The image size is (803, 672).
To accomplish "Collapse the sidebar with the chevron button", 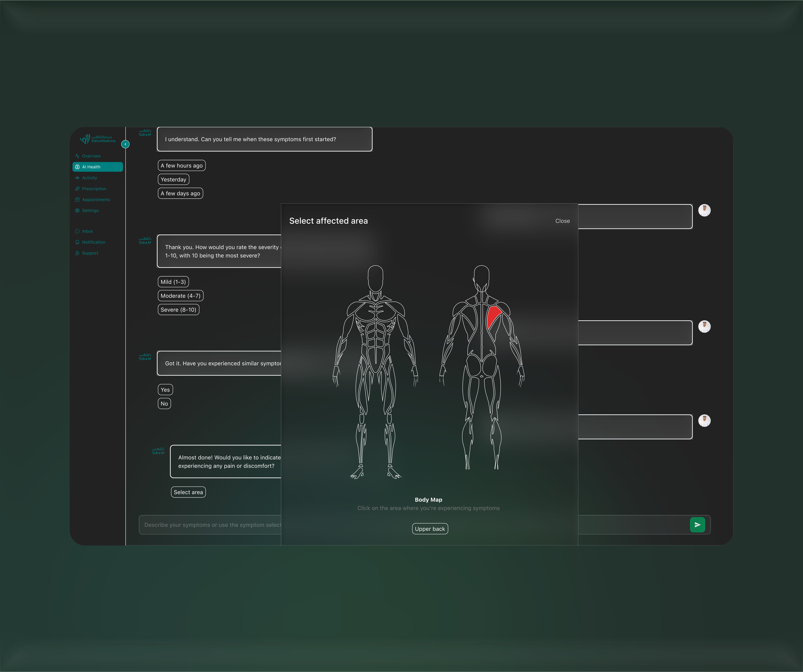I will [125, 144].
